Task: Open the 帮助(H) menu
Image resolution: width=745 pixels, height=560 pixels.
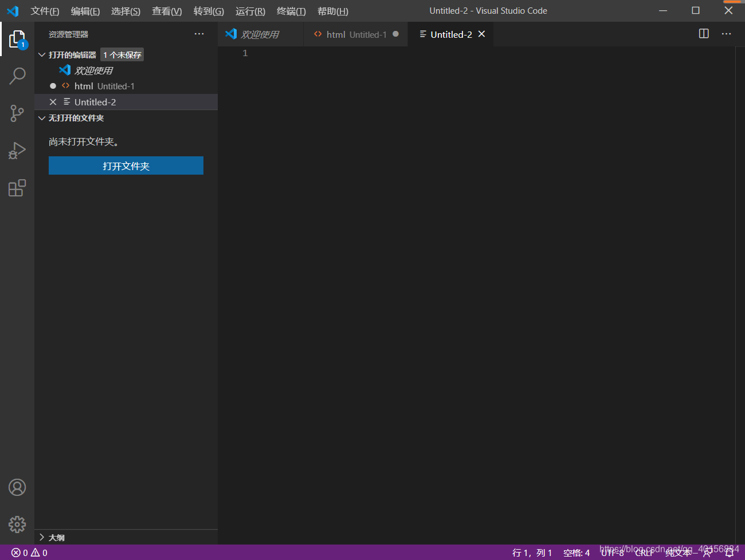Action: click(x=333, y=11)
